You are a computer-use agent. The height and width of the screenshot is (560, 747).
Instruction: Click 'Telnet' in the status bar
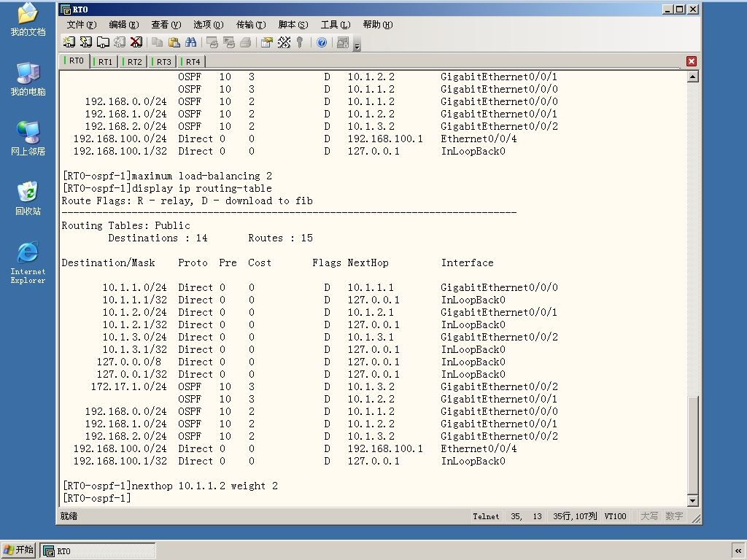pyautogui.click(x=486, y=516)
